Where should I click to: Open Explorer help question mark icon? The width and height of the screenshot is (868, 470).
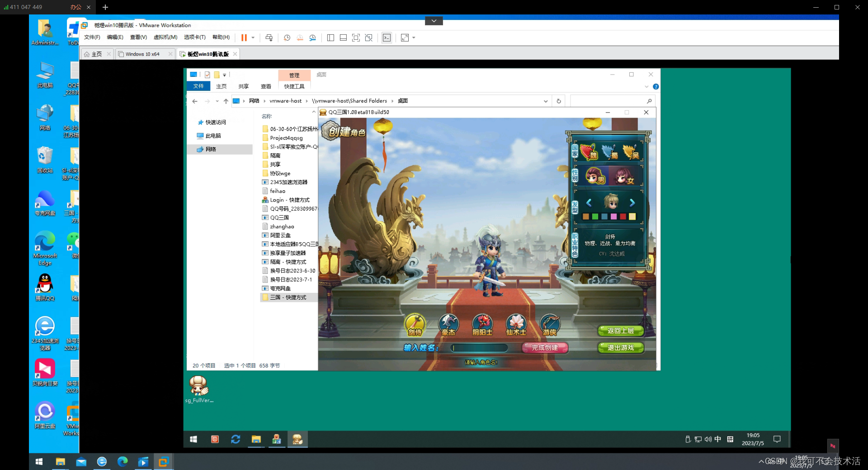[x=656, y=87]
